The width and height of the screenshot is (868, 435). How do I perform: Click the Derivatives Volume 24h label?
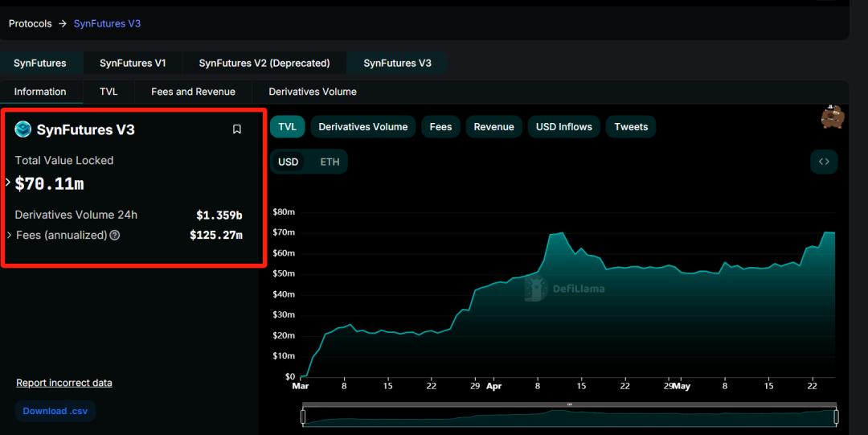[x=76, y=215]
